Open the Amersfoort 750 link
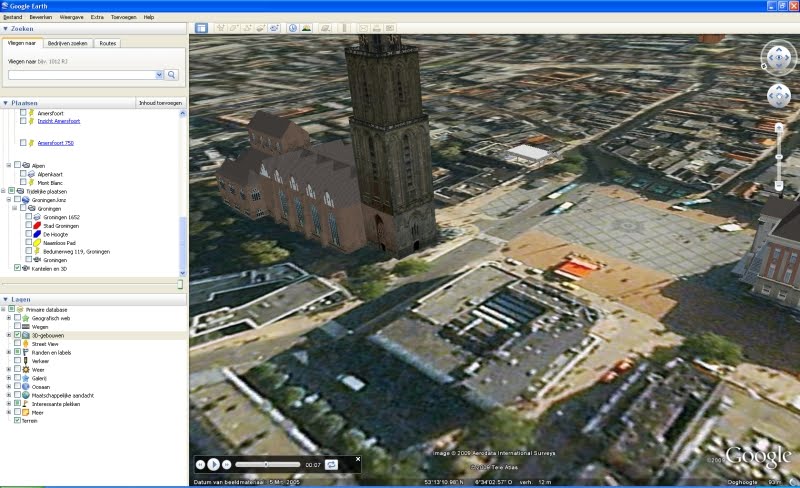The width and height of the screenshot is (800, 488). point(56,143)
